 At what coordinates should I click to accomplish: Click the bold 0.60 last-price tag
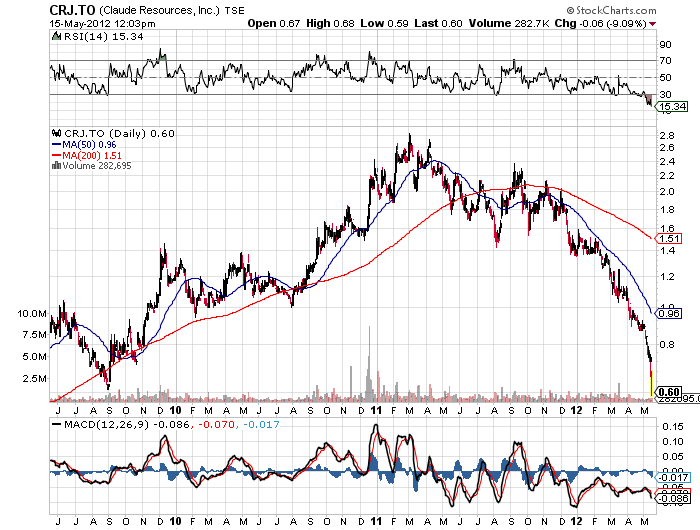[669, 392]
